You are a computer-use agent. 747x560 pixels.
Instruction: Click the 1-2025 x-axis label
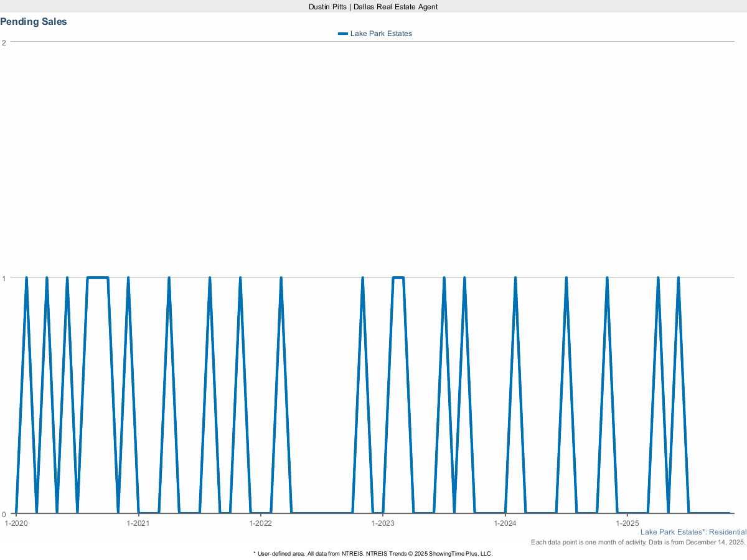627,524
